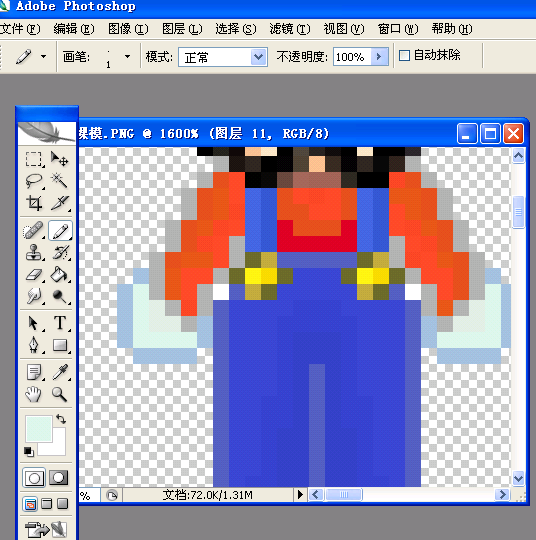This screenshot has width=536, height=540.
Task: Click the vertical scrollbar thumb
Action: (x=518, y=212)
